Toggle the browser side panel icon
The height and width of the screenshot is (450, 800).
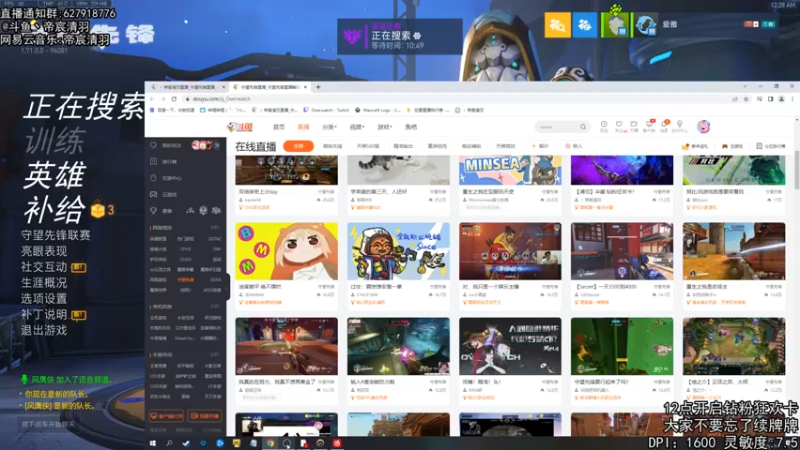[770, 99]
